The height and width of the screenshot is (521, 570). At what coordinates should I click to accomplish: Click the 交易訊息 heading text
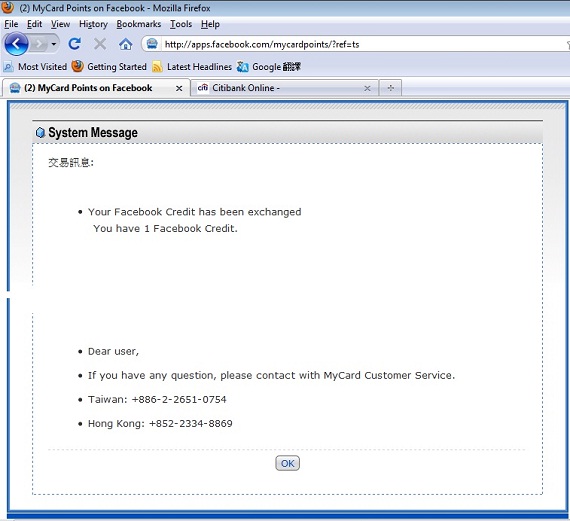point(71,163)
